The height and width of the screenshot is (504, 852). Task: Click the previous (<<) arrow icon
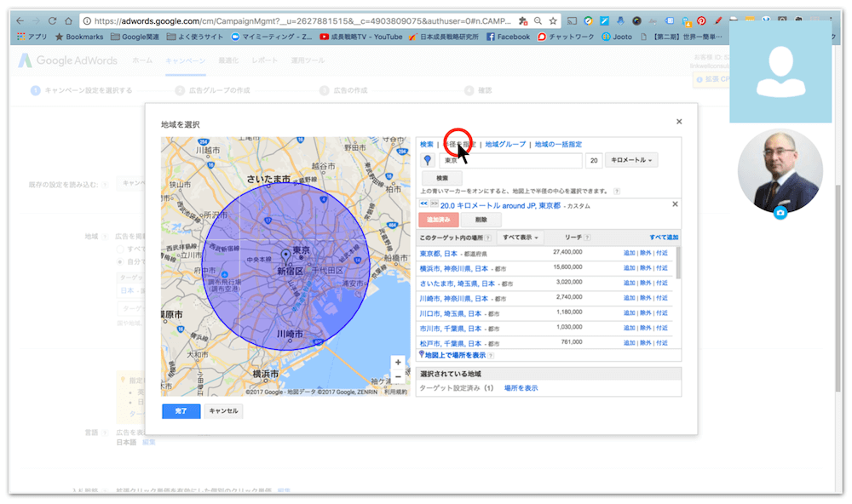[423, 204]
